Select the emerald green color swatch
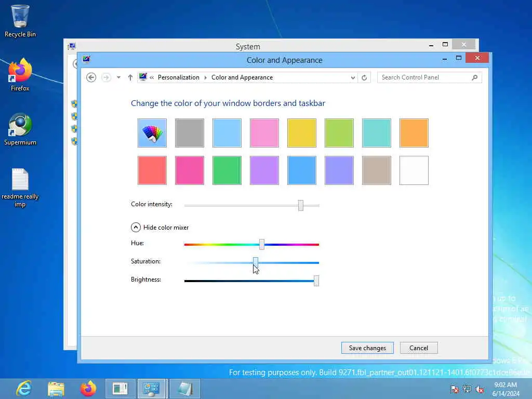This screenshot has width=532, height=399. [227, 170]
